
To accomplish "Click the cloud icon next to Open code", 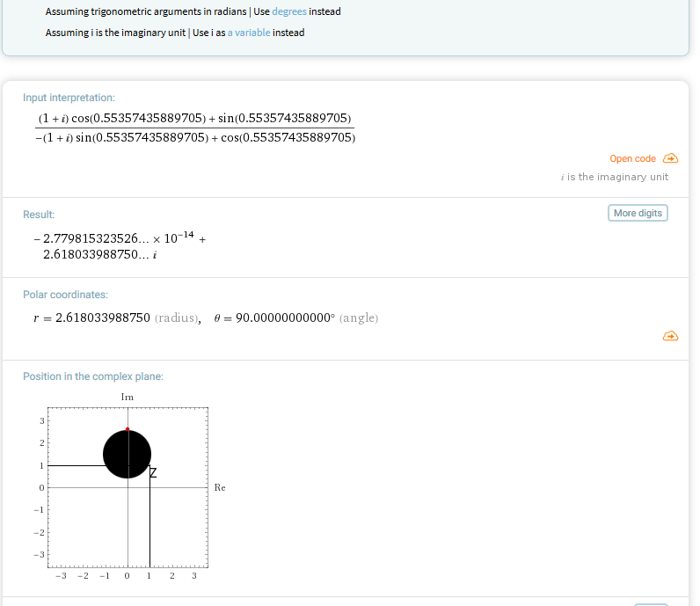I will (x=670, y=158).
